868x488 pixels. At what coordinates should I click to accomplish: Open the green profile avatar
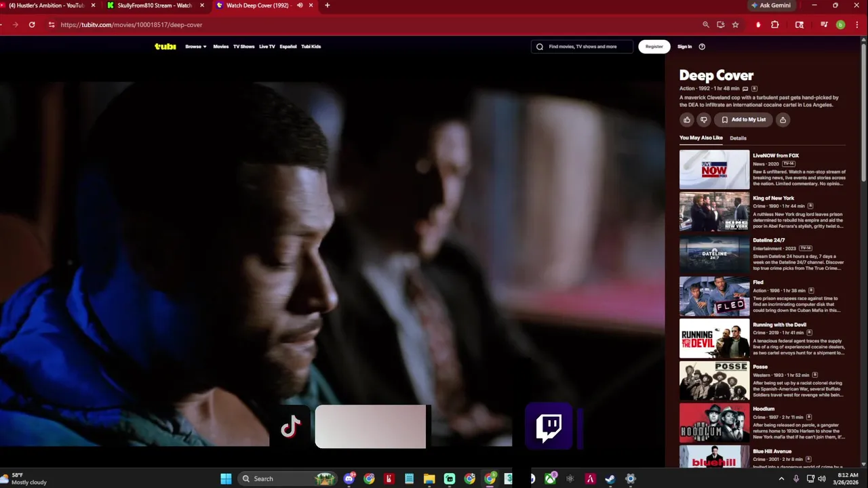point(841,24)
